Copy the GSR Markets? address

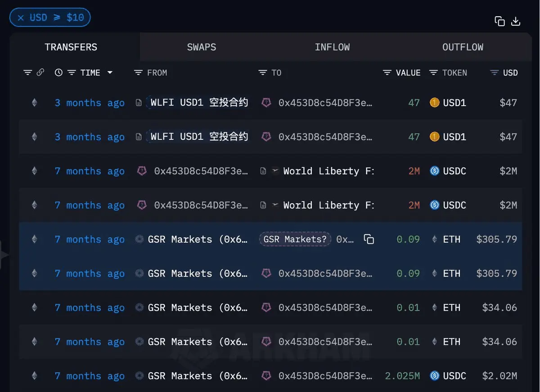369,239
